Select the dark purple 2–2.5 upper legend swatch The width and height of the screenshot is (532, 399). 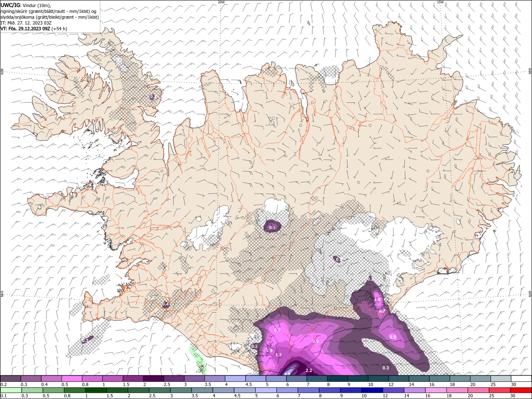[x=154, y=378]
